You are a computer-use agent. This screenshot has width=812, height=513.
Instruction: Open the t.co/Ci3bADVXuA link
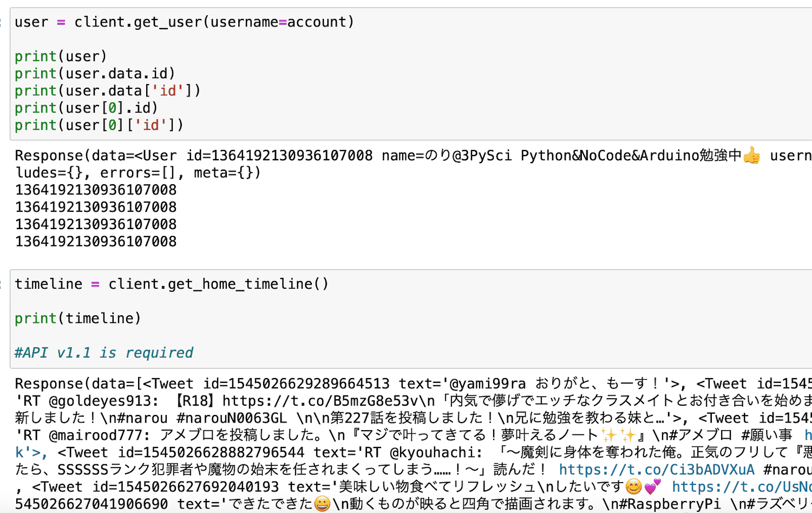[657, 470]
